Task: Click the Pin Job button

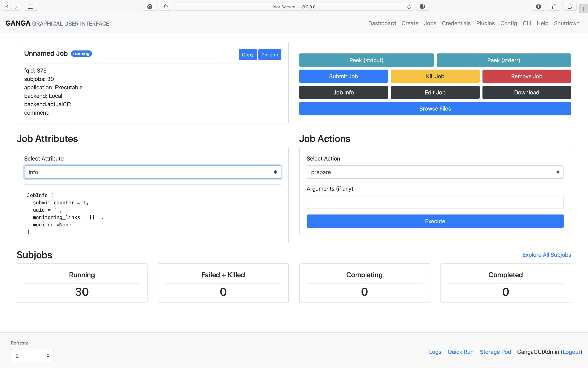Action: point(270,54)
